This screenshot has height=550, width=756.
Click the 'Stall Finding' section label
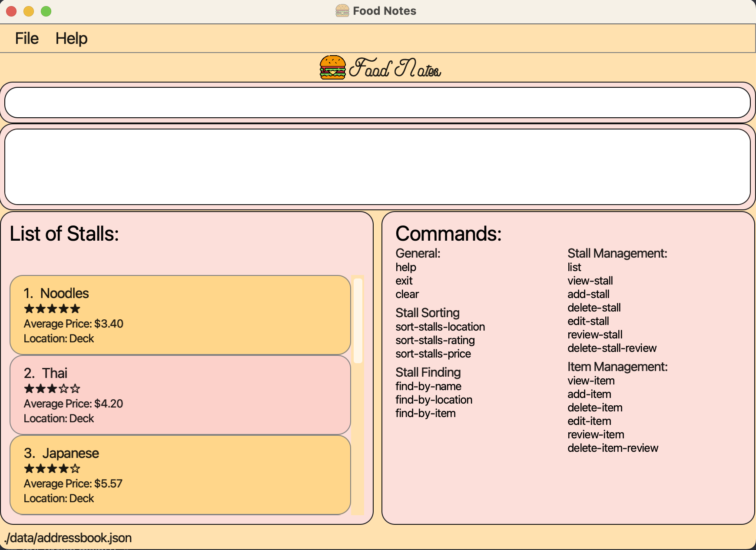[x=428, y=372]
